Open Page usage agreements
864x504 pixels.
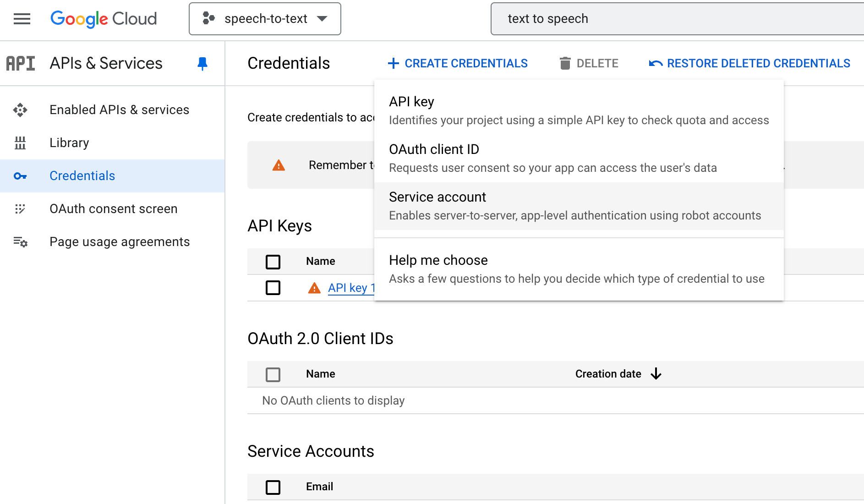(x=120, y=242)
